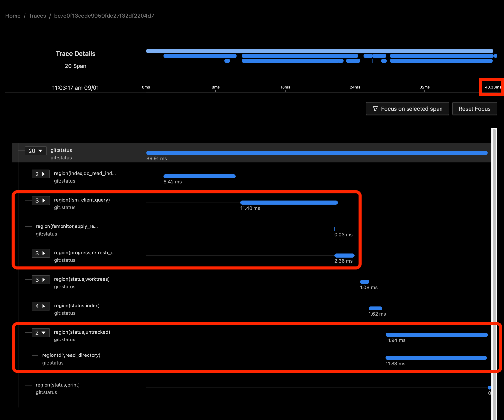
Task: Open the Traces breadcrumb page
Action: 37,16
